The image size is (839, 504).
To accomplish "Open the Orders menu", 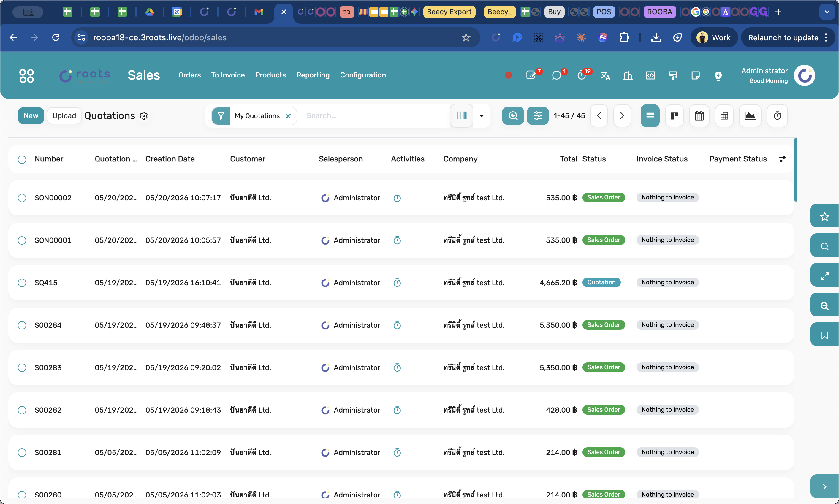I will [189, 75].
